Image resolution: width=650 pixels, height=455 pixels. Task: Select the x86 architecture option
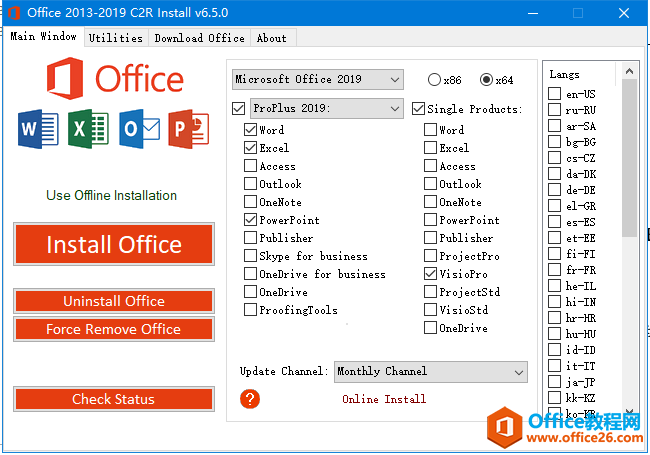[x=435, y=80]
